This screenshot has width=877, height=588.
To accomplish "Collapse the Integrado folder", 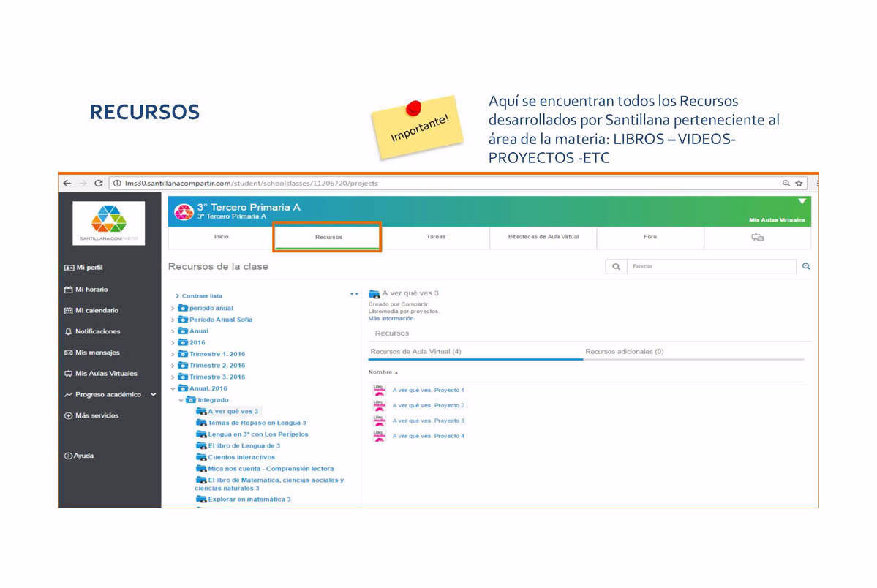I will pos(181,400).
